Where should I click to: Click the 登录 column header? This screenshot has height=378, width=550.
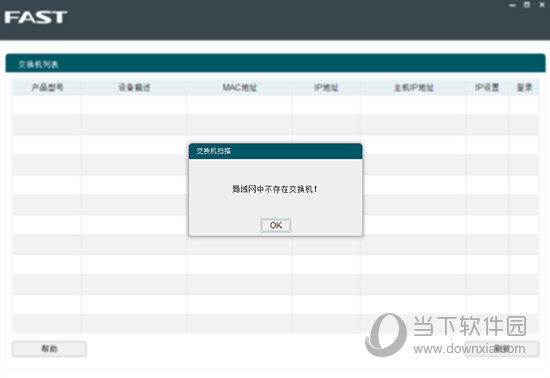pyautogui.click(x=524, y=87)
